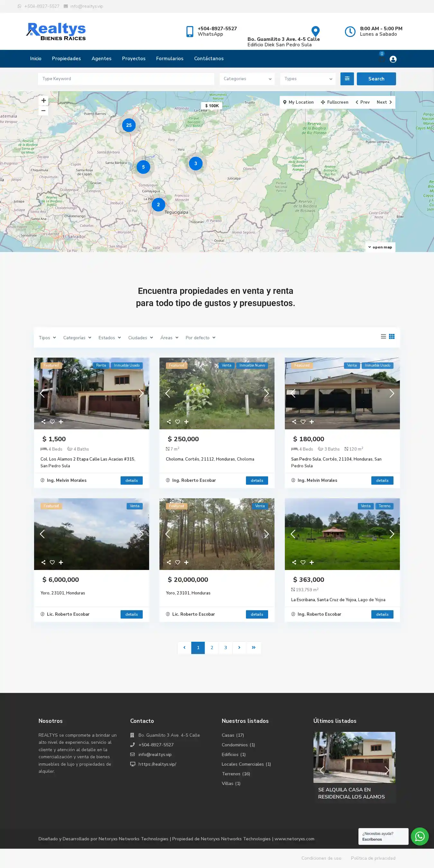434x868 pixels.
Task: Expand the Ciudades filter dropdown
Action: point(140,338)
